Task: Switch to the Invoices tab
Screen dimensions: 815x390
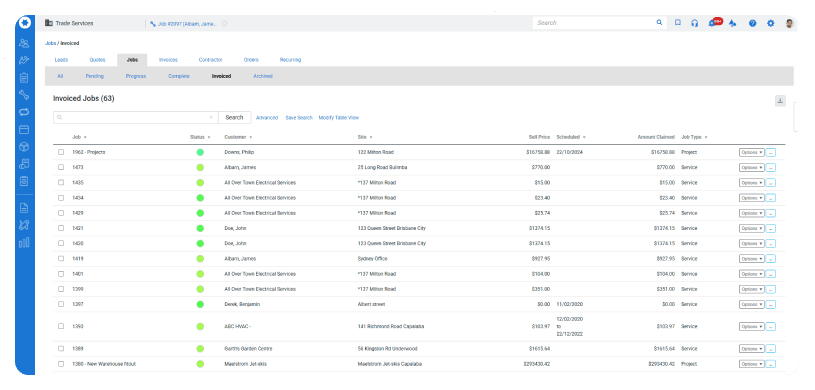Action: [x=168, y=60]
